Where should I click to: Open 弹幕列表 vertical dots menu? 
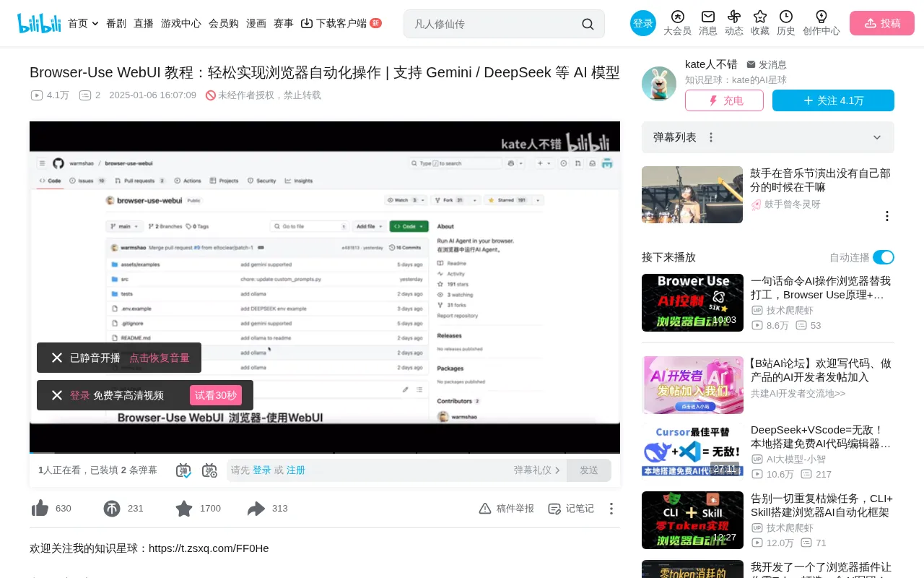click(x=711, y=137)
